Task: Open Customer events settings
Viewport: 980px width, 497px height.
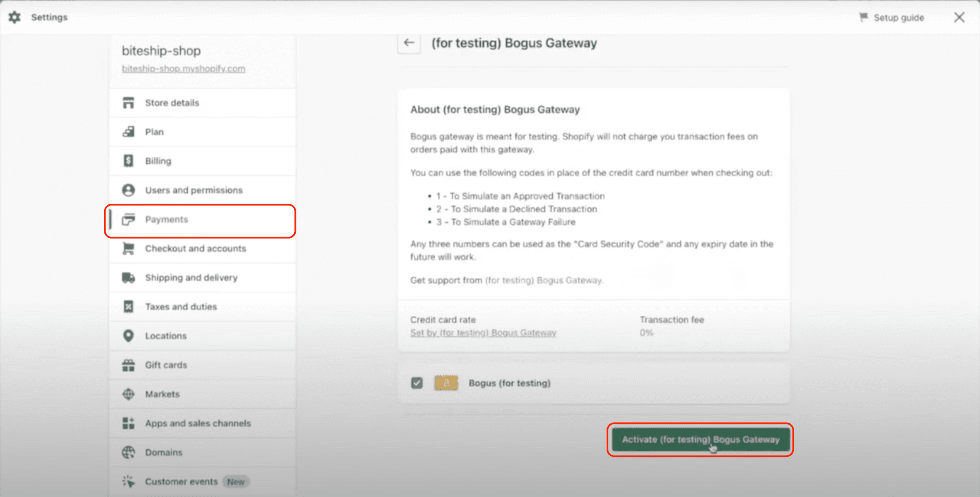Action: click(202, 481)
